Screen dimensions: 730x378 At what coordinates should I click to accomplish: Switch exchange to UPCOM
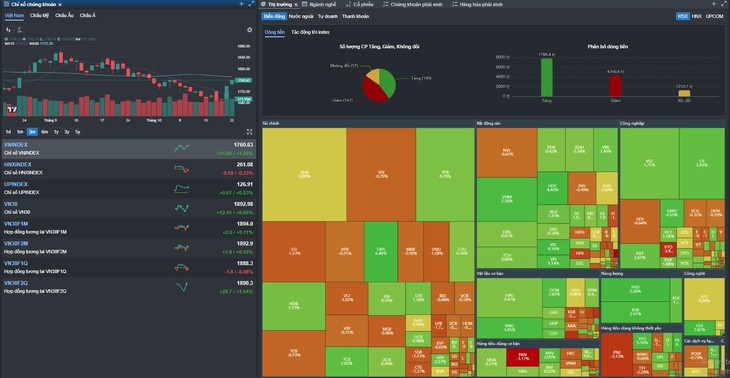coord(714,16)
